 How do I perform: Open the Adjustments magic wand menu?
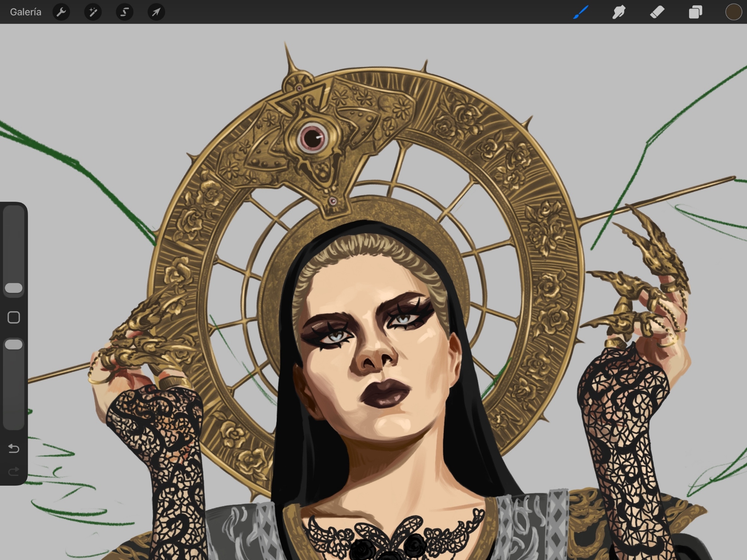point(93,12)
